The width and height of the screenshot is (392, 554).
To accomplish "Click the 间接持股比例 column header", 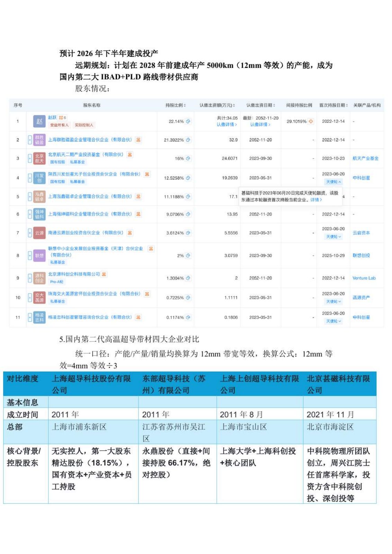I will coord(299,105).
